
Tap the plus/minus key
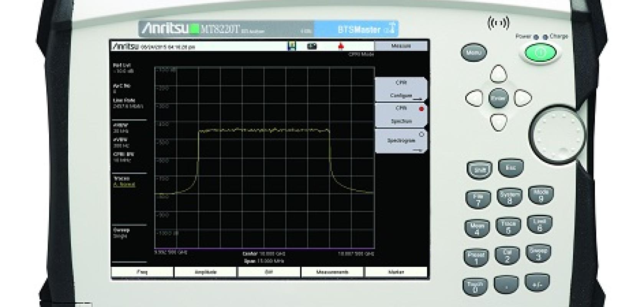[537, 282]
